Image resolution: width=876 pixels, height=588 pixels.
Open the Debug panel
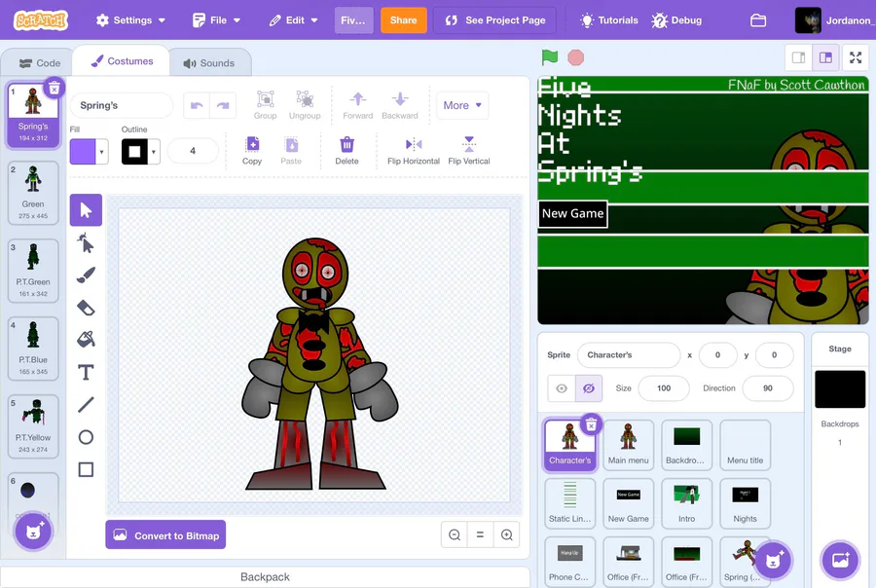(x=676, y=20)
